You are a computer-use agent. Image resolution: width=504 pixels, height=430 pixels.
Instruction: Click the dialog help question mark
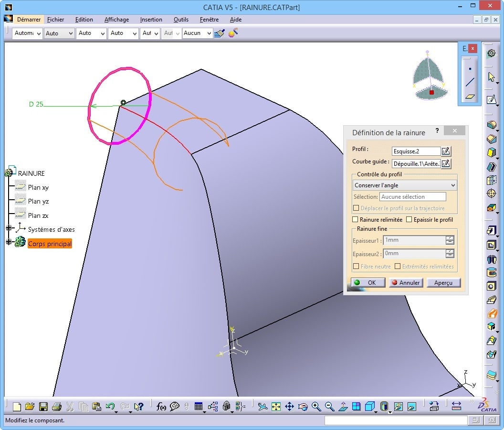coord(437,130)
